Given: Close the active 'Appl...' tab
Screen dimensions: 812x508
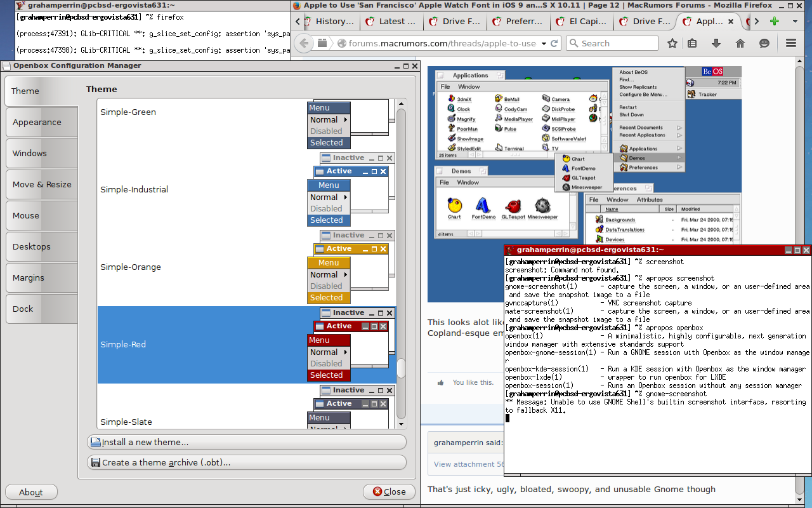Looking at the screenshot, I should [x=731, y=21].
